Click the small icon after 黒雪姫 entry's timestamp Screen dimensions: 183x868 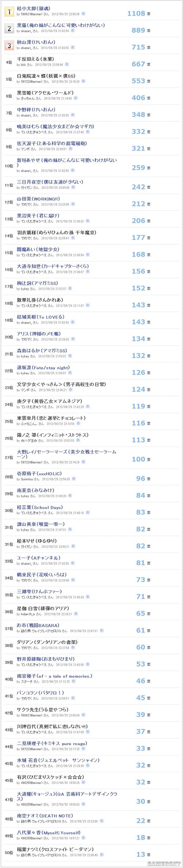click(x=75, y=98)
